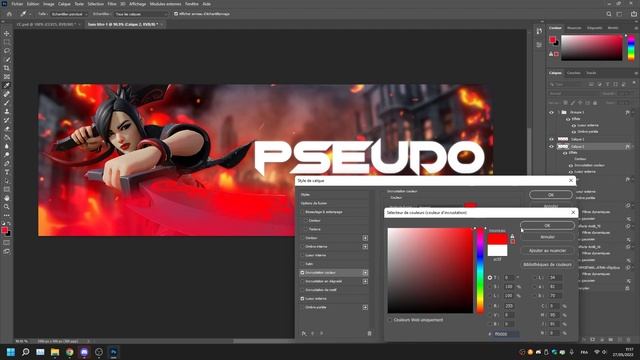This screenshot has height=360, width=640.
Task: Click the foreground color swatch in toolbar
Action: point(4,231)
